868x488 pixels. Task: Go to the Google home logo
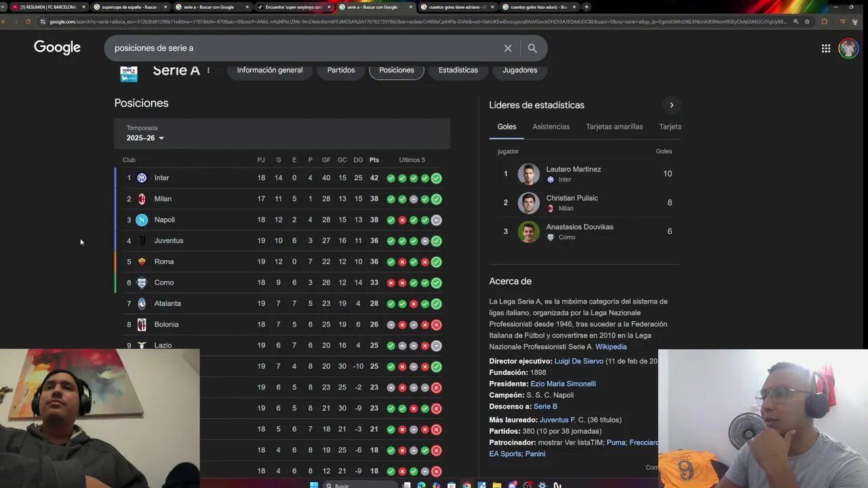57,47
